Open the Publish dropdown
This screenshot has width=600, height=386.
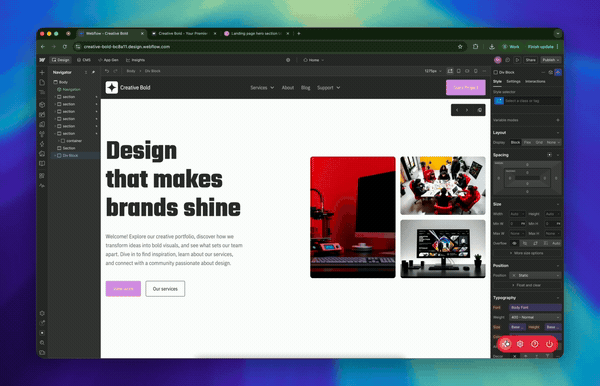pyautogui.click(x=551, y=60)
